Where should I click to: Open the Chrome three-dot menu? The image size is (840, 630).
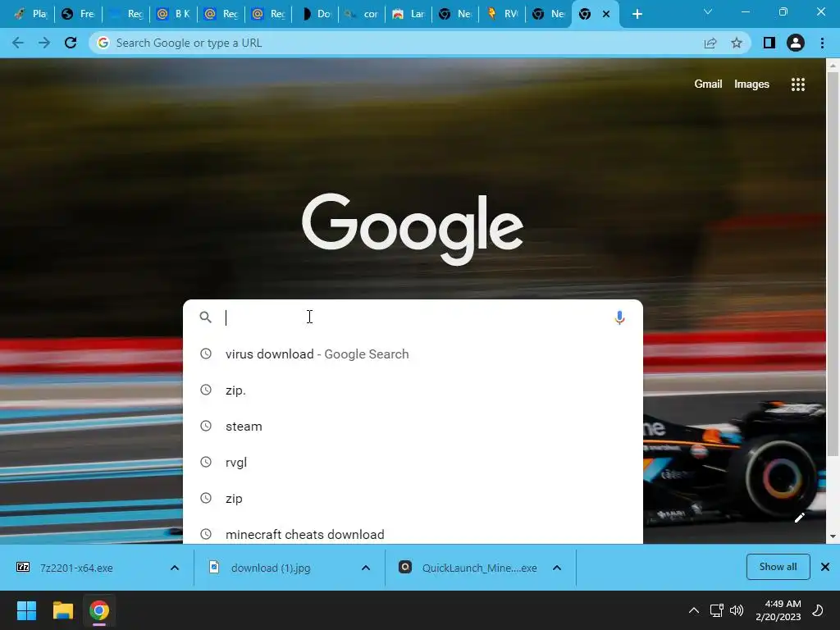[x=822, y=43]
